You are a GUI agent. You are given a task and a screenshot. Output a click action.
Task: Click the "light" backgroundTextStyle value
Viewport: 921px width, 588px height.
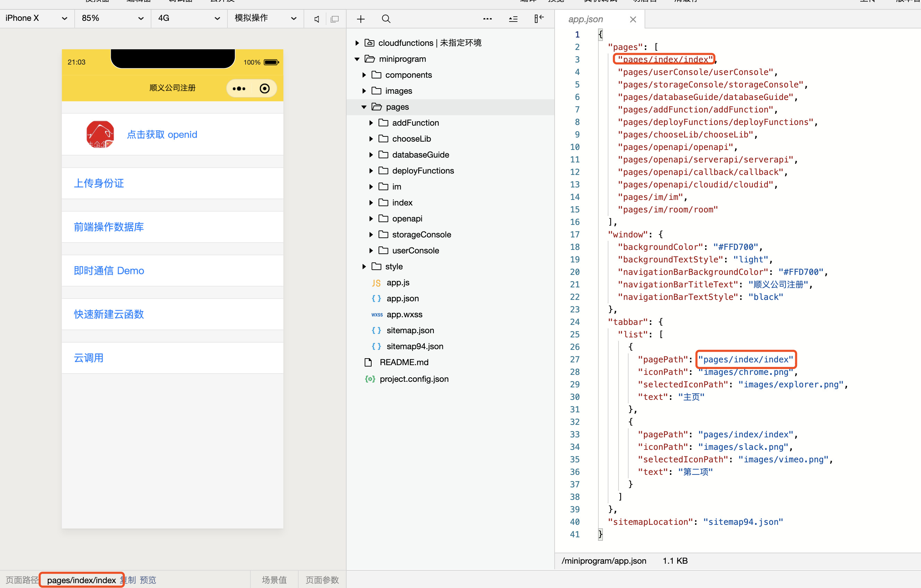coord(750,260)
